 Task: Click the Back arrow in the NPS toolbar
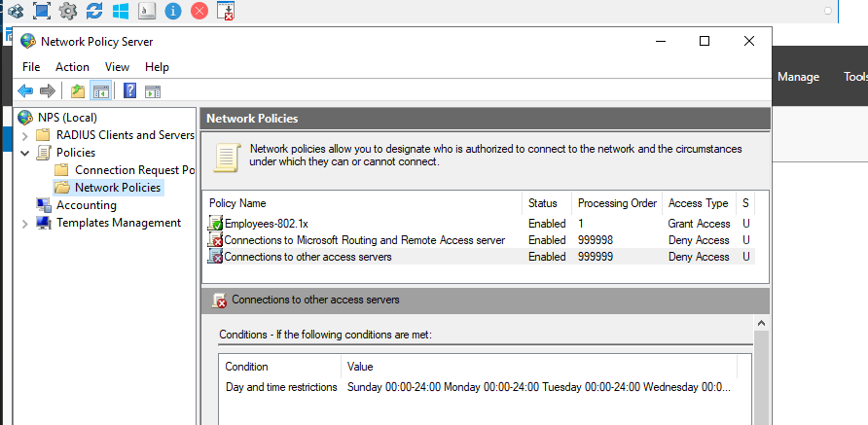25,90
